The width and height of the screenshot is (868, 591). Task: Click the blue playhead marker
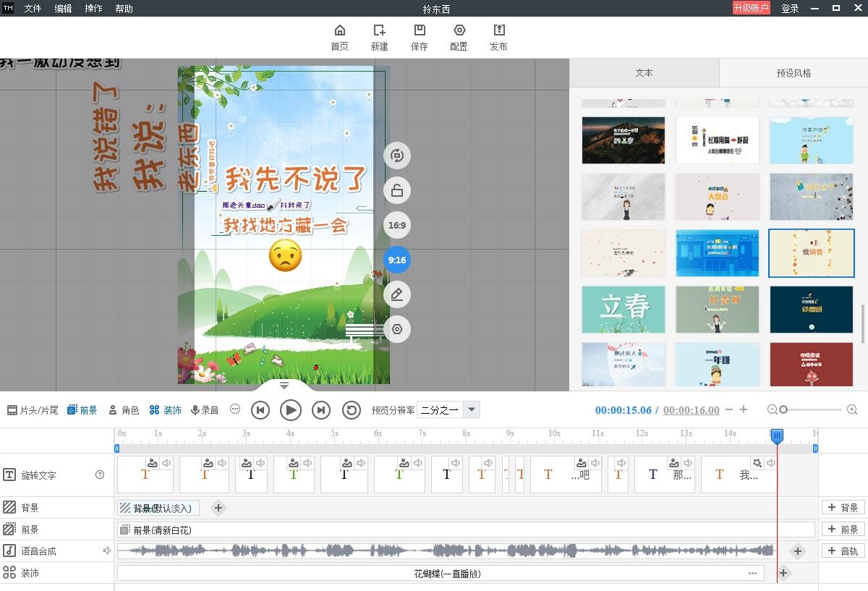[x=777, y=435]
